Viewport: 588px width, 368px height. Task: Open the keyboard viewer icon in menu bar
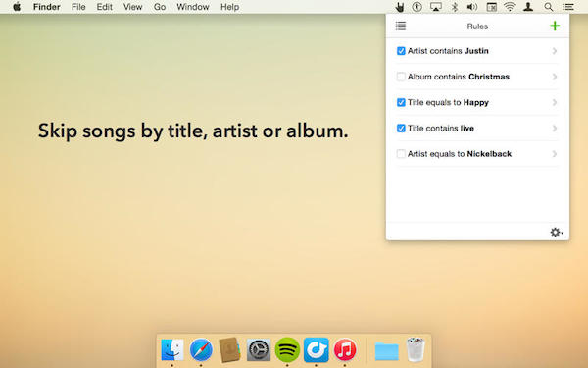click(491, 7)
